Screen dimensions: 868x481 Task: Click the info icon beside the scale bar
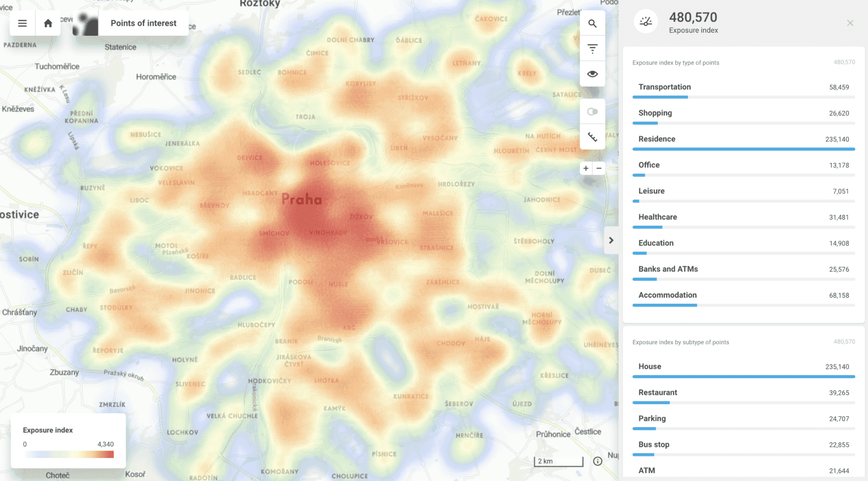coord(597,461)
